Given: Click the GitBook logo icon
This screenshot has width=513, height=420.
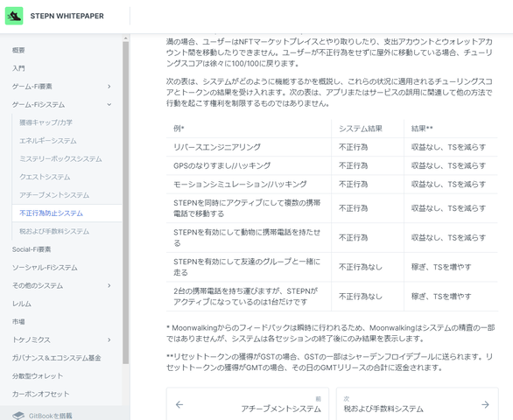Looking at the screenshot, I should tap(18, 416).
